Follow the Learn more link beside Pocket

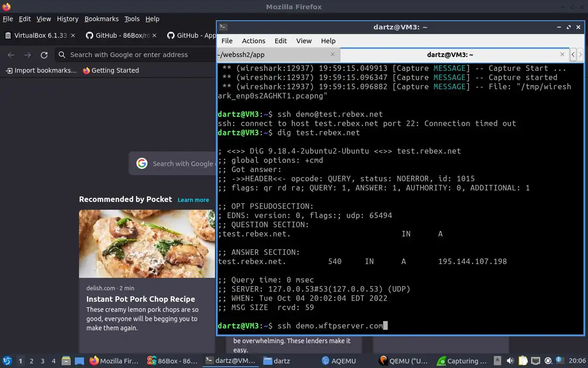(193, 200)
